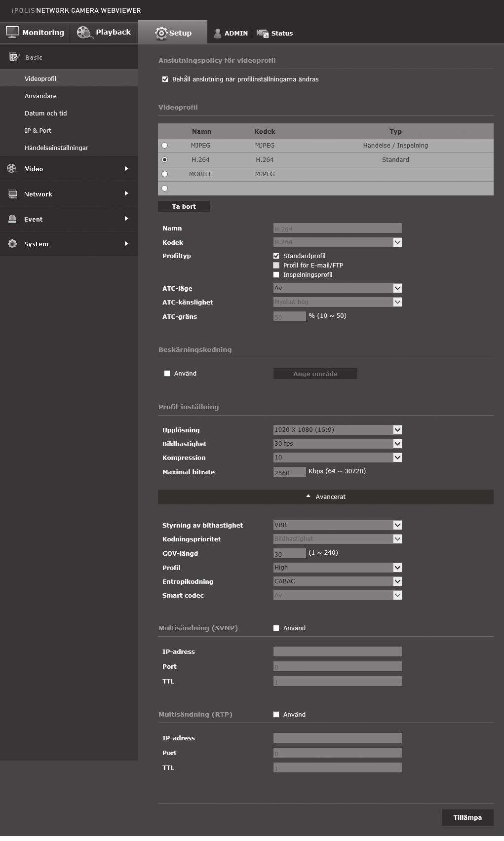Click the Event alarm sidebar icon
Screen dimensions: 504x841
pyautogui.click(x=12, y=219)
